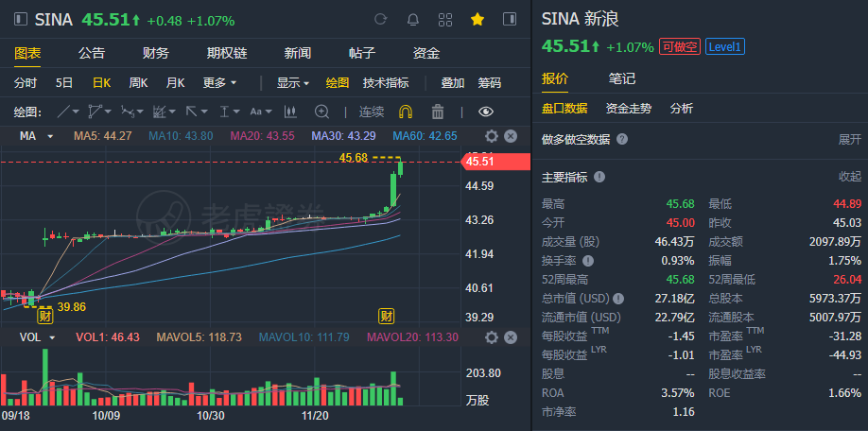Expand the line tool dropdown arrow

[76, 112]
